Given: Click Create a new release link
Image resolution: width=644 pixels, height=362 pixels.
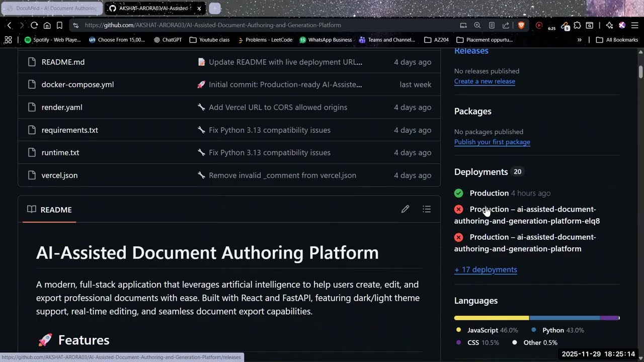Looking at the screenshot, I should point(485,81).
